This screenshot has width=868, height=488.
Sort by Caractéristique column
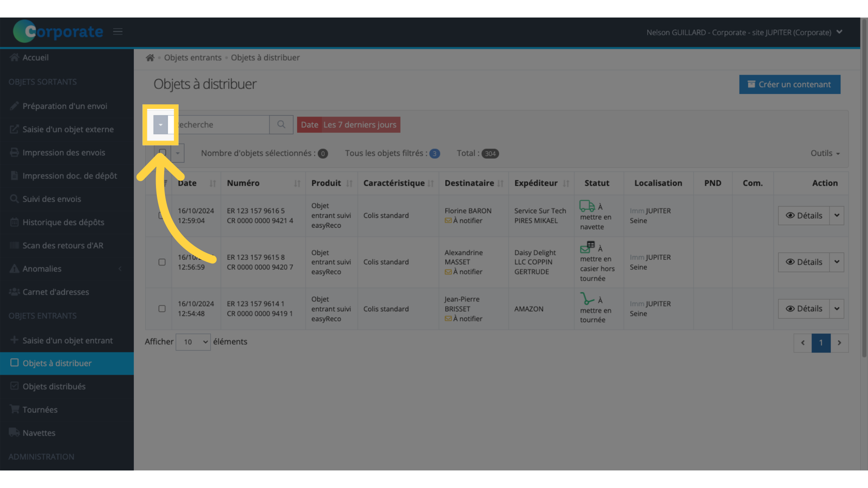(398, 183)
